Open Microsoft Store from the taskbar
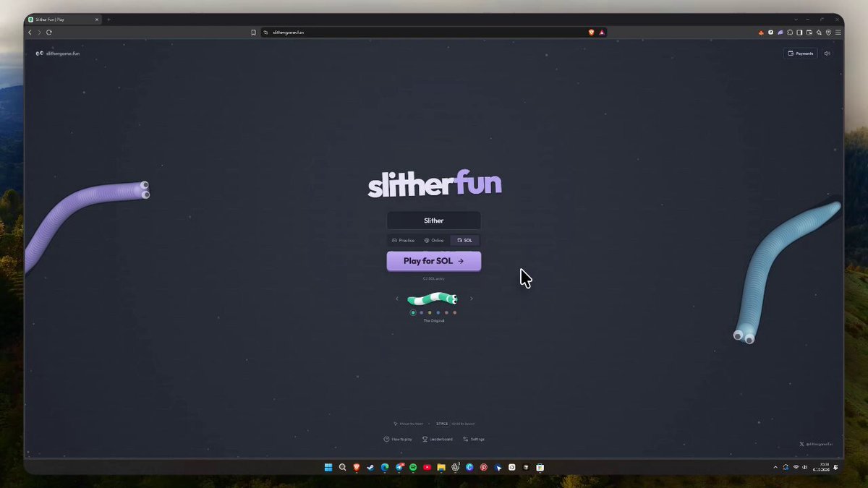Viewport: 868px width, 488px height. pos(540,467)
